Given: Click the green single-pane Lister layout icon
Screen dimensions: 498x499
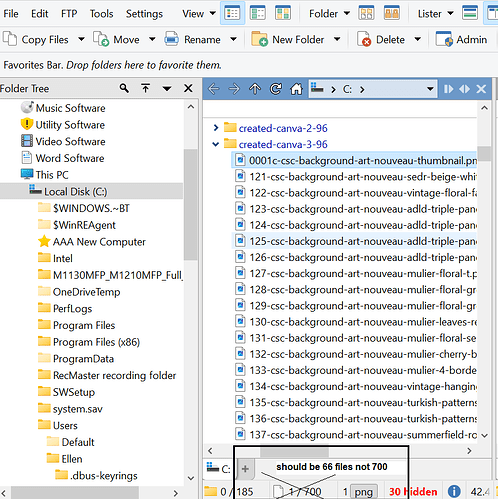Looking at the screenshot, I should pyautogui.click(x=470, y=13).
